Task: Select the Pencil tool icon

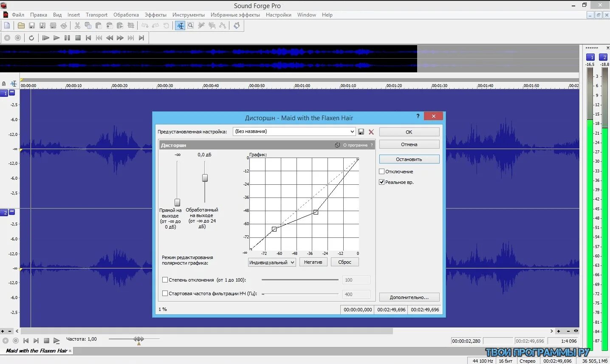Action: (x=201, y=25)
